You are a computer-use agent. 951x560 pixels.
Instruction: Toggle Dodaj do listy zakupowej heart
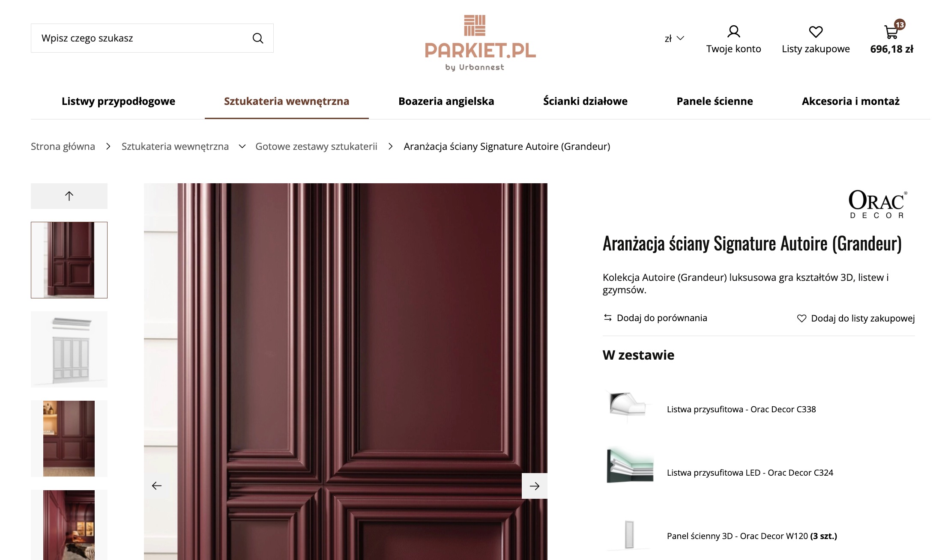point(855,318)
